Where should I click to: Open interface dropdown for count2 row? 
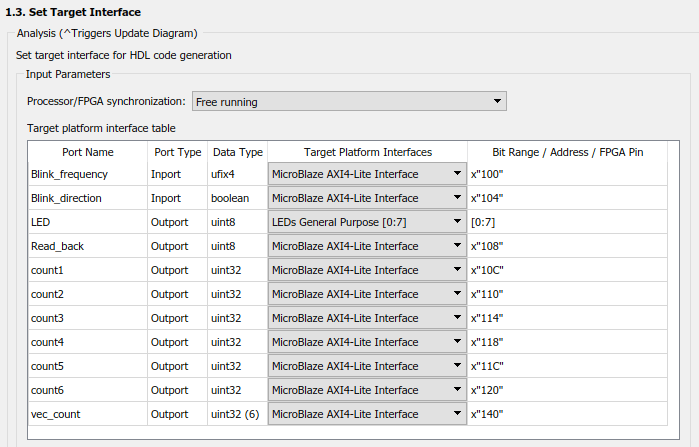(x=366, y=294)
